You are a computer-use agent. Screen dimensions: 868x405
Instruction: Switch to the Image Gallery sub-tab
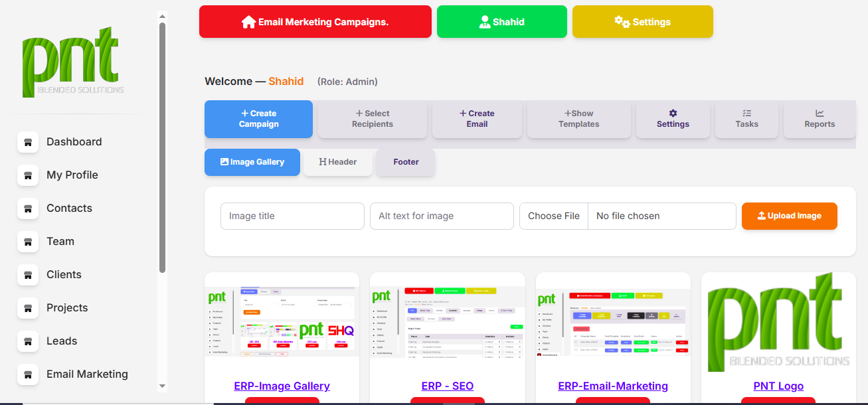pyautogui.click(x=252, y=162)
